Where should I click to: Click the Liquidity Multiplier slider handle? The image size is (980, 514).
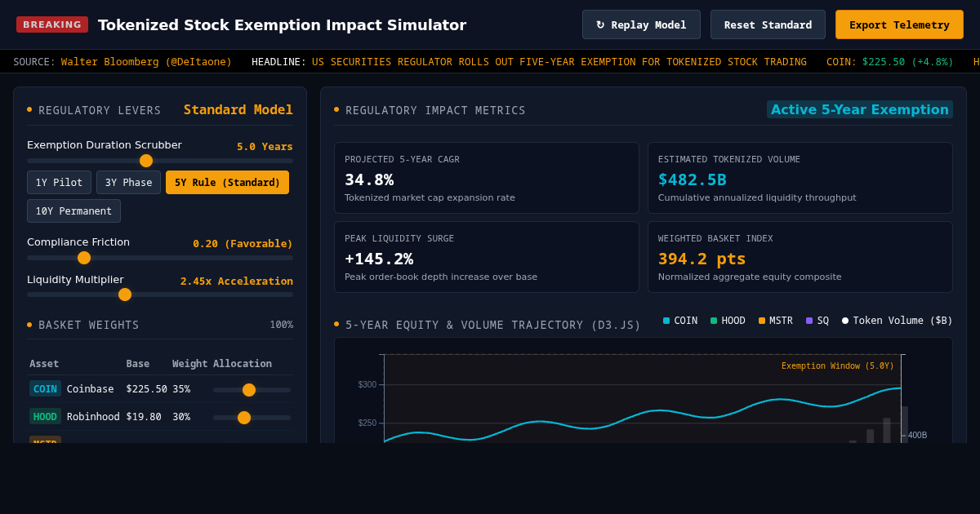[125, 295]
